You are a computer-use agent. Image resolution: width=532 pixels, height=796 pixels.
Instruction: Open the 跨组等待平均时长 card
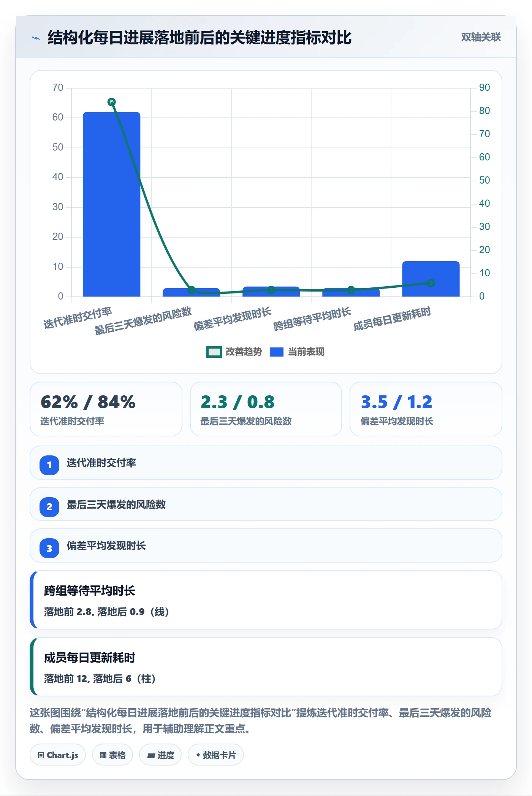pyautogui.click(x=266, y=600)
